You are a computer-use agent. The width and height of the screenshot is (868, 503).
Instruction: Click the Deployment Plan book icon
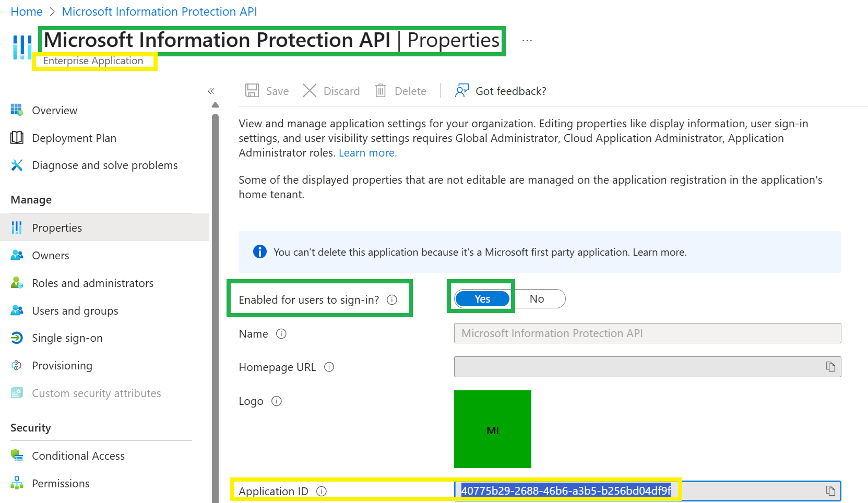coord(17,137)
